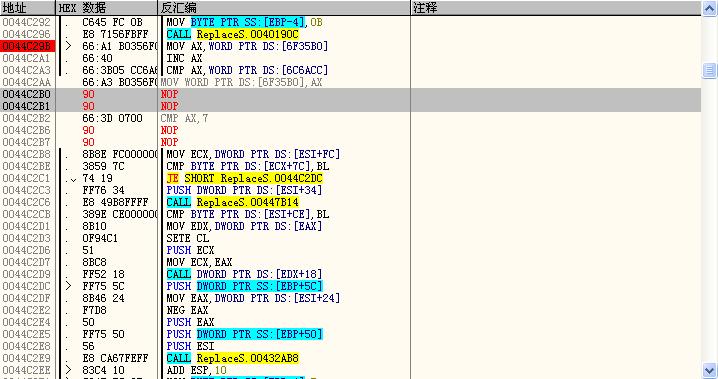Image resolution: width=718 pixels, height=379 pixels.
Task: Click the 地址 column header
Action: tap(27, 8)
